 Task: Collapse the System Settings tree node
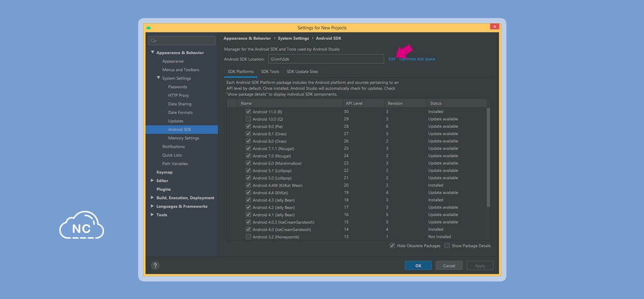[159, 78]
